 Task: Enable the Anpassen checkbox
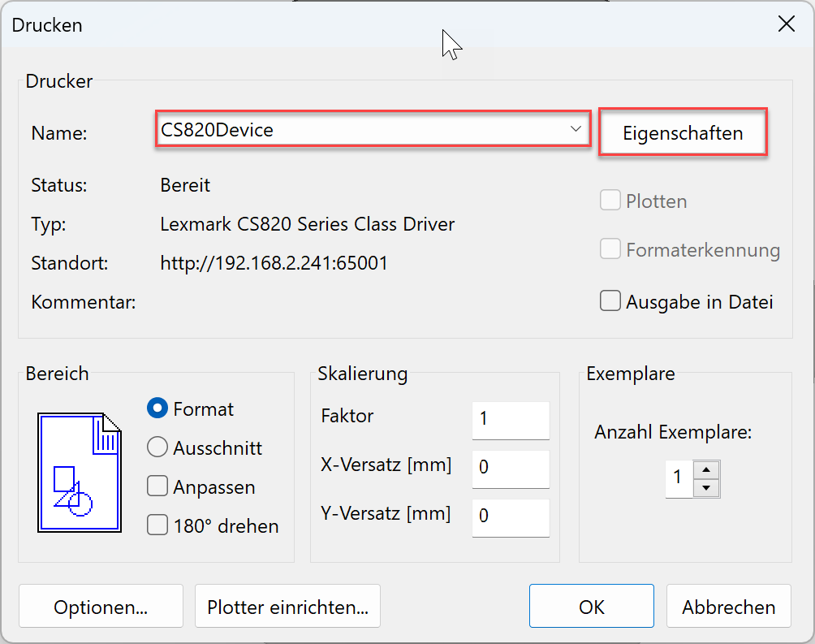157,486
